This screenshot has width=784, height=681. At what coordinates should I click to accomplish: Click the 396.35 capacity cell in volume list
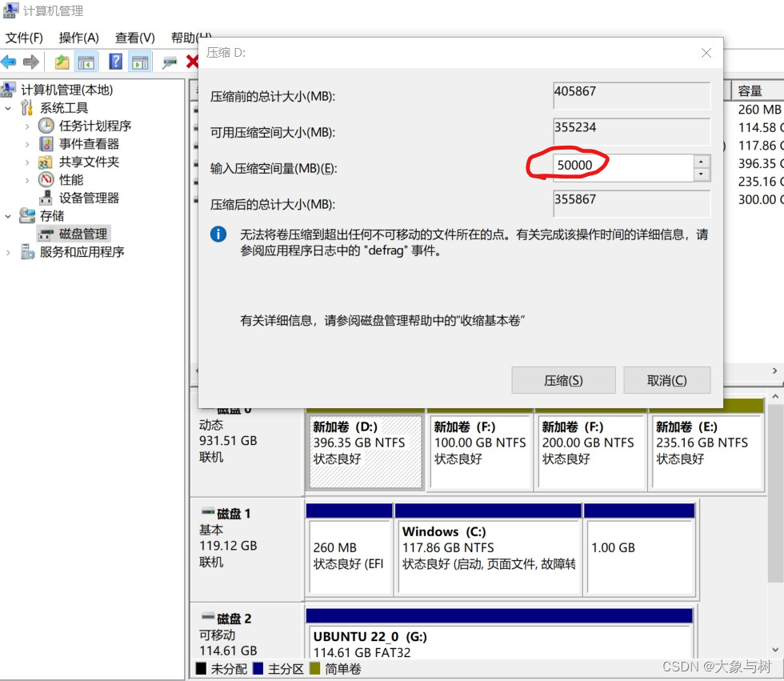coord(761,163)
